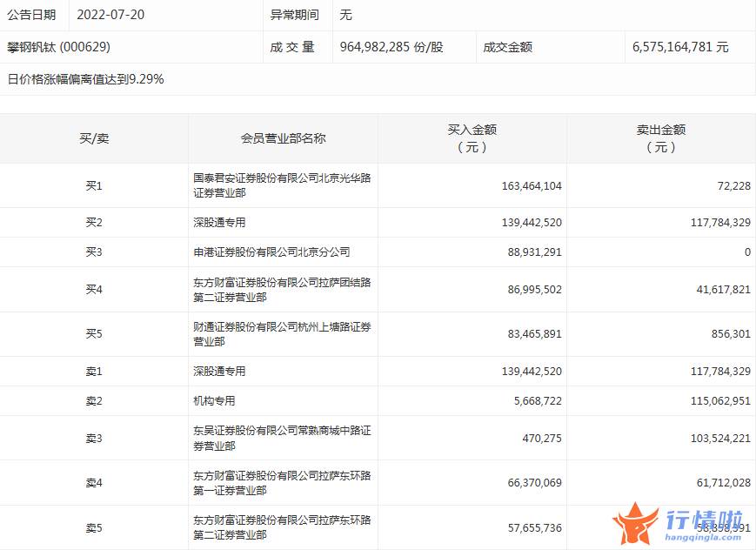The width and height of the screenshot is (756, 550).
Task: Select the 买1 row label
Action: (94, 185)
